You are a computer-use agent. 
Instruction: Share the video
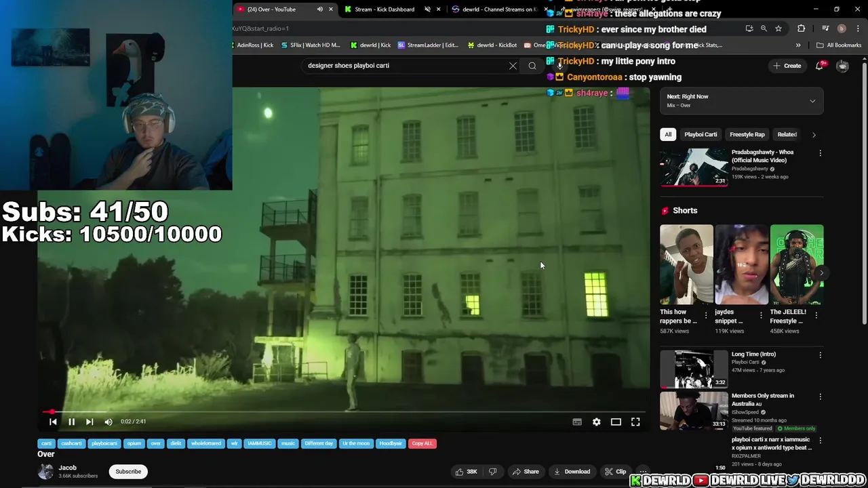[526, 472]
